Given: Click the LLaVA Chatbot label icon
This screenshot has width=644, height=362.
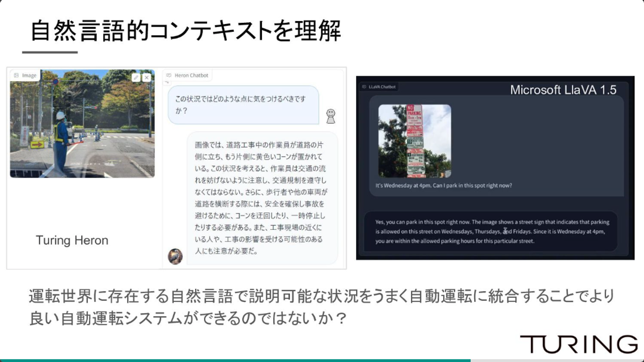Looking at the screenshot, I should (364, 87).
